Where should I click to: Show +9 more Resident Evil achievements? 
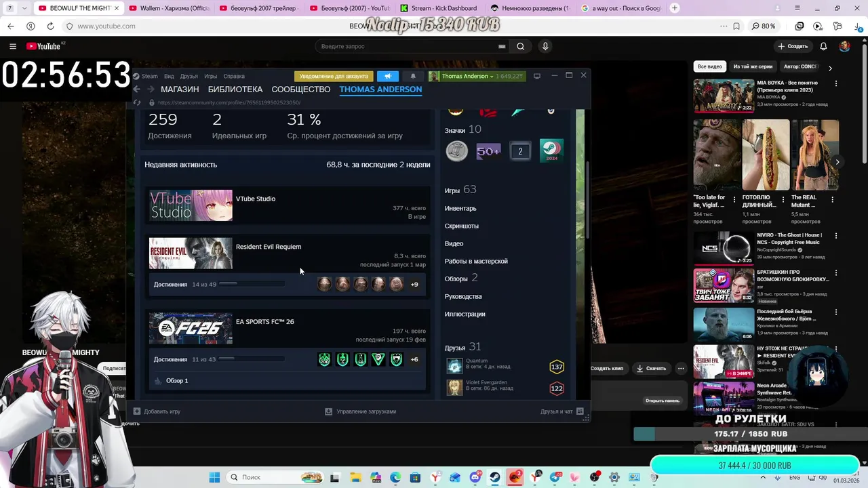click(414, 285)
